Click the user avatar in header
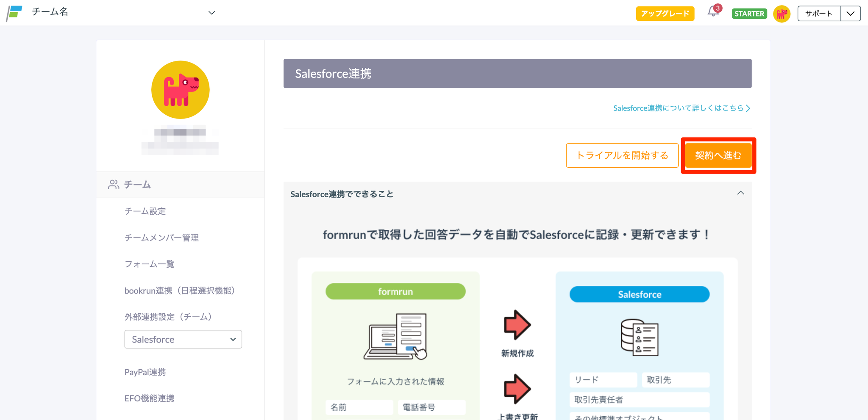This screenshot has width=868, height=420. coord(782,14)
